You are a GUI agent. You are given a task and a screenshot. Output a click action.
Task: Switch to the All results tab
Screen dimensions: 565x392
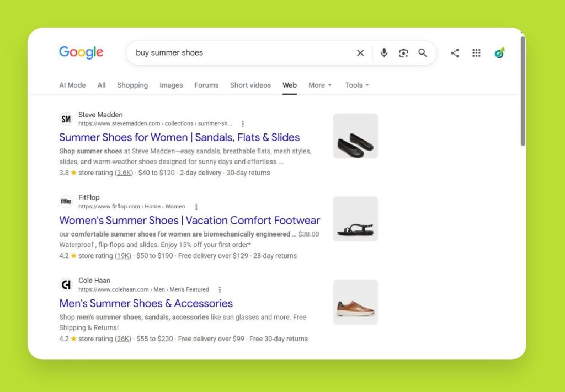102,85
